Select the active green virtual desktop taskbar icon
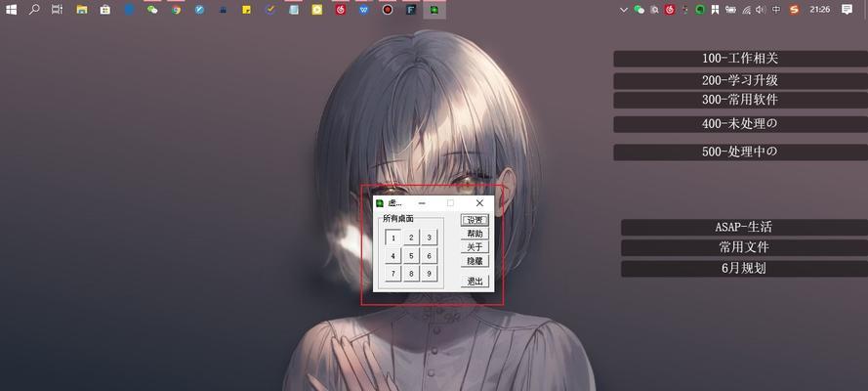Screen dimensions: 868x391 pyautogui.click(x=434, y=10)
